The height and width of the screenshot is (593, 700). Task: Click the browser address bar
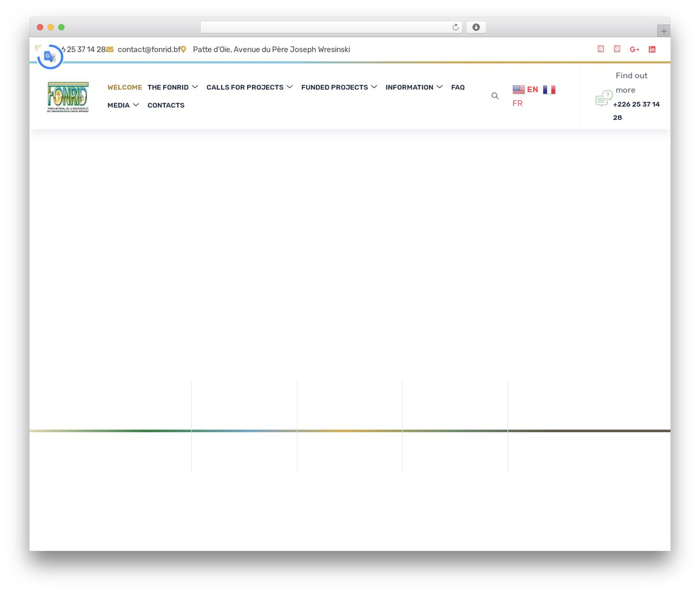coord(331,27)
